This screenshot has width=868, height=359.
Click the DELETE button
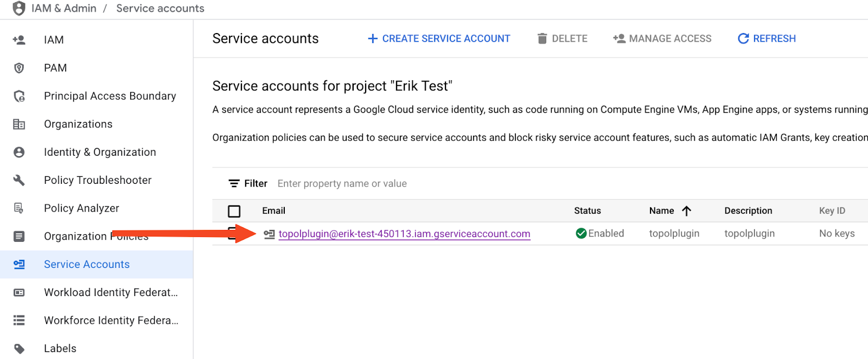coord(562,39)
